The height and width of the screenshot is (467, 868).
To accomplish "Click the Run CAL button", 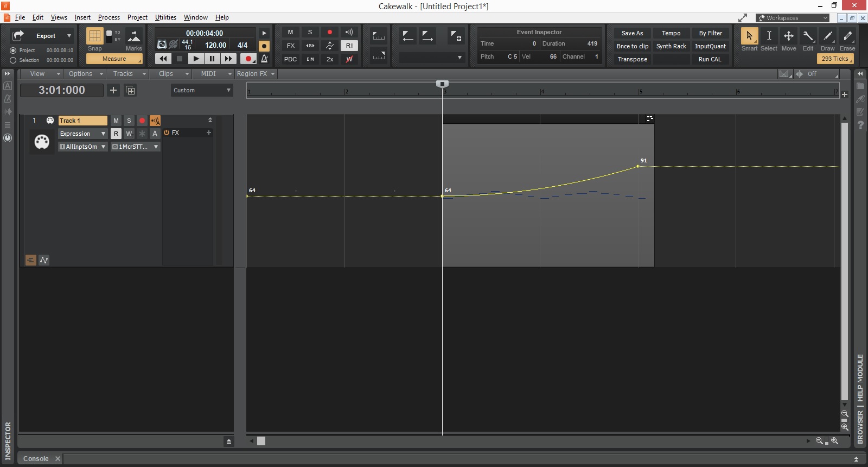I will click(x=710, y=59).
